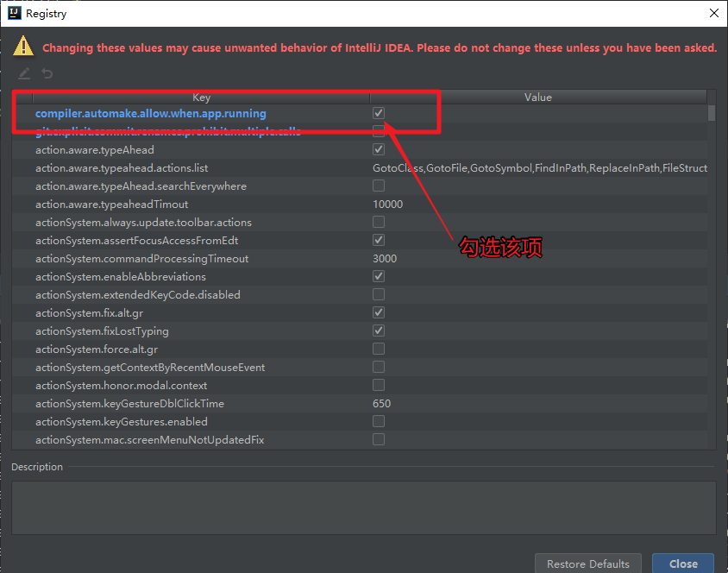Click the 10000 value cell
This screenshot has width=728, height=573.
(x=387, y=204)
